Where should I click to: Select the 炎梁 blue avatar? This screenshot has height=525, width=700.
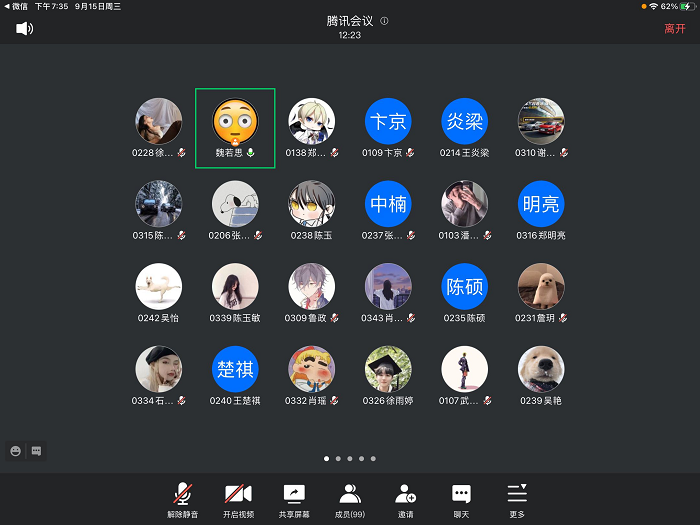tap(465, 121)
